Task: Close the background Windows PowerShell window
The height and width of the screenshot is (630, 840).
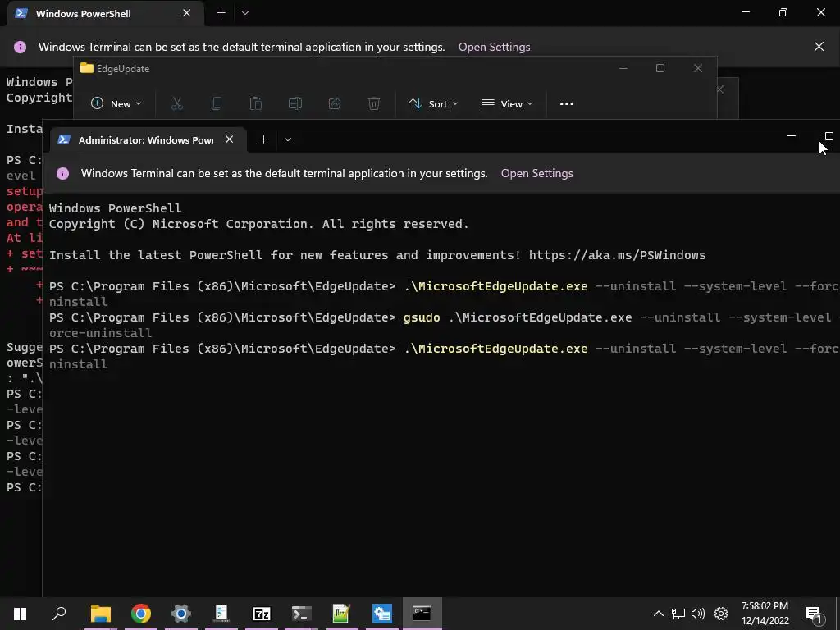Action: (820, 12)
